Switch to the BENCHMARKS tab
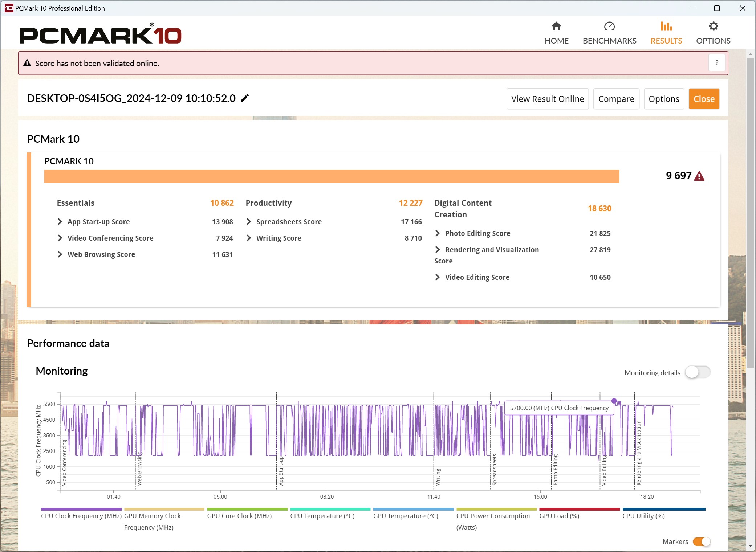 609,33
